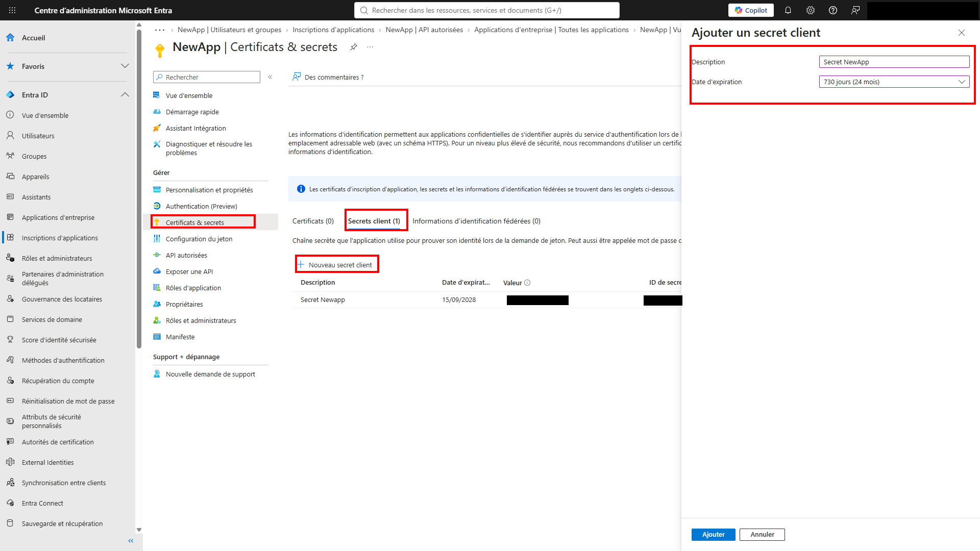The image size is (980, 551).
Task: Open Manifeste menu item
Action: (x=180, y=337)
